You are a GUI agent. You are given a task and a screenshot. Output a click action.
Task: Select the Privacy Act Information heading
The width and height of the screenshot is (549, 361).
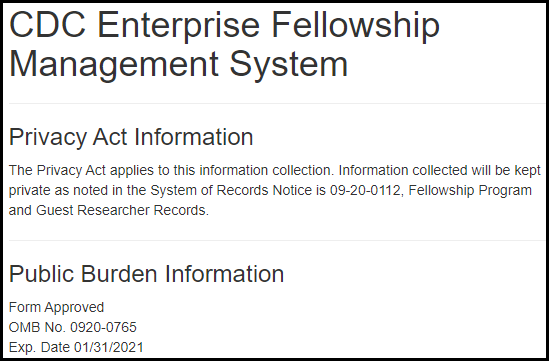tap(131, 137)
